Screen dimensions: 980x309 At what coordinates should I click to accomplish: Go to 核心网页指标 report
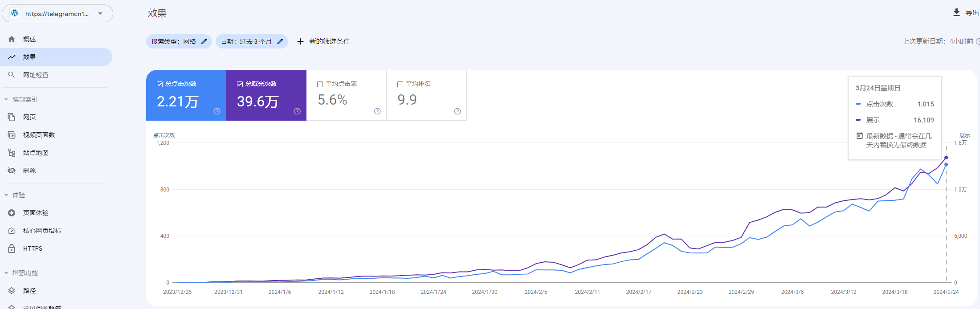click(42, 231)
